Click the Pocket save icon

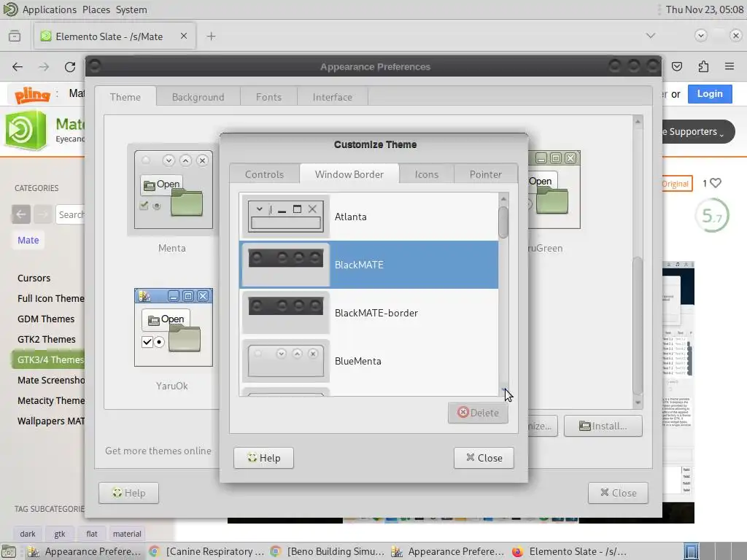(x=677, y=66)
